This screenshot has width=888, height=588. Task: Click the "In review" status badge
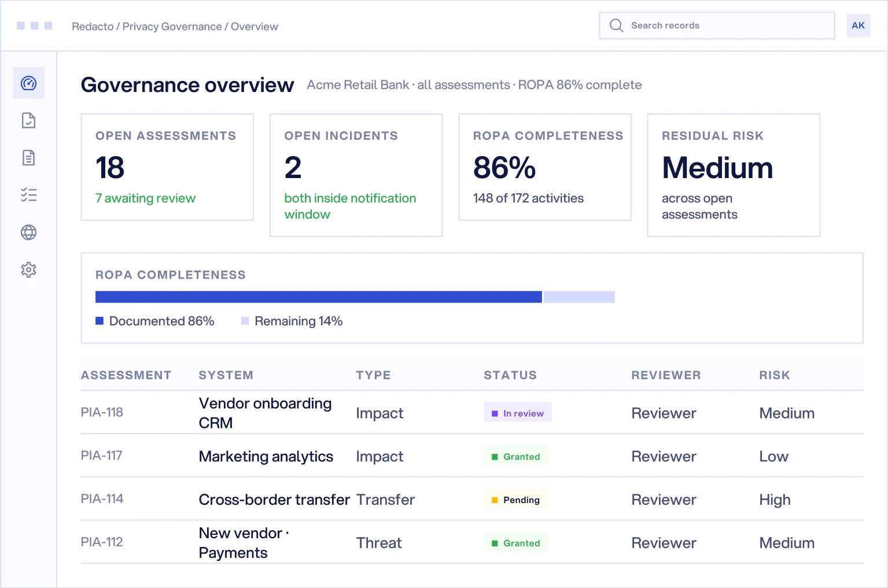click(x=518, y=413)
